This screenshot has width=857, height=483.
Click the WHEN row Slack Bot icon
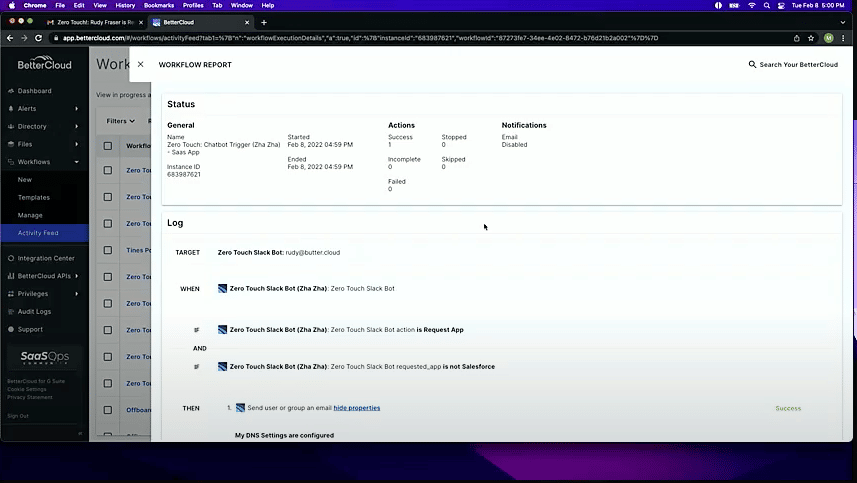[x=222, y=288]
